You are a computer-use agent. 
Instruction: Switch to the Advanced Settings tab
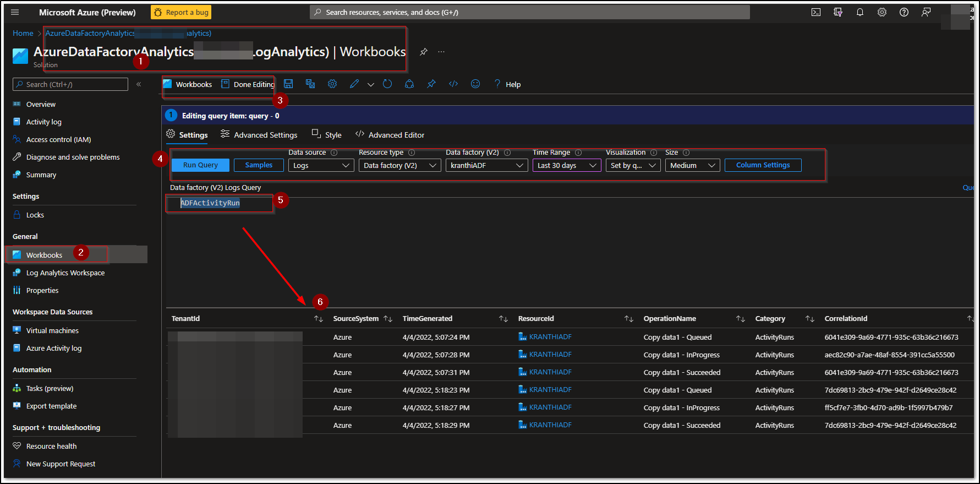(259, 135)
